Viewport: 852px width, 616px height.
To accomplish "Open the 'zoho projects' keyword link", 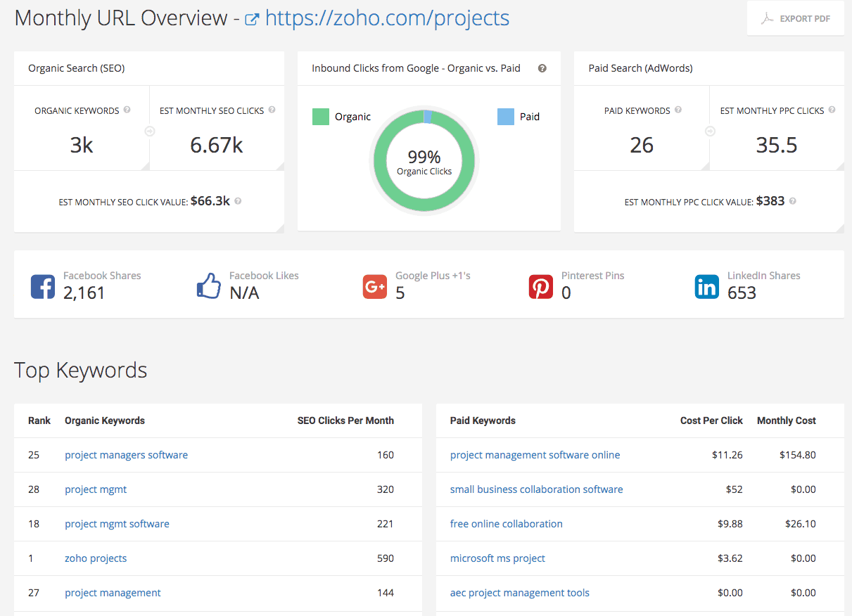I will point(96,558).
